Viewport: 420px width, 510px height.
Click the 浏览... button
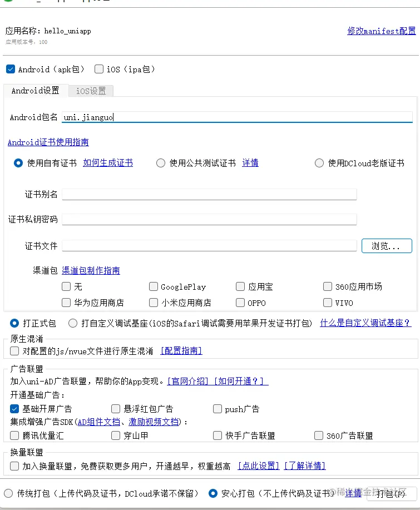387,246
